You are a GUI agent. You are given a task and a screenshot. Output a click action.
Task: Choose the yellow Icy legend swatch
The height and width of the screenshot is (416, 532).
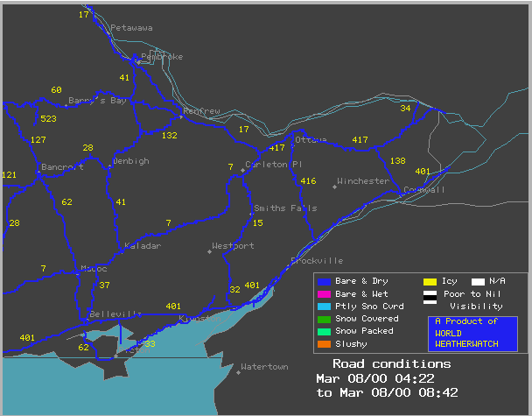[430, 281]
